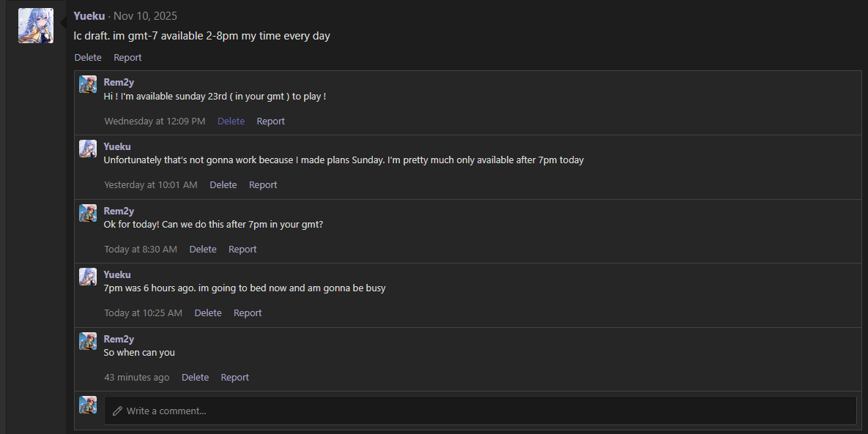The image size is (868, 434).
Task: Click Rem2y's avatar on 'Ok for today' comment
Action: click(x=88, y=213)
